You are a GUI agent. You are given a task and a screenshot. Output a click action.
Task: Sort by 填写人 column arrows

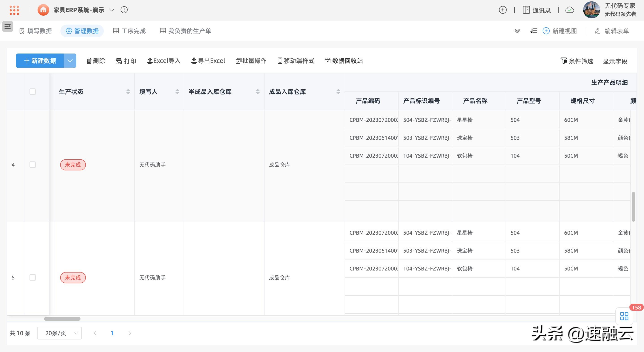(177, 92)
